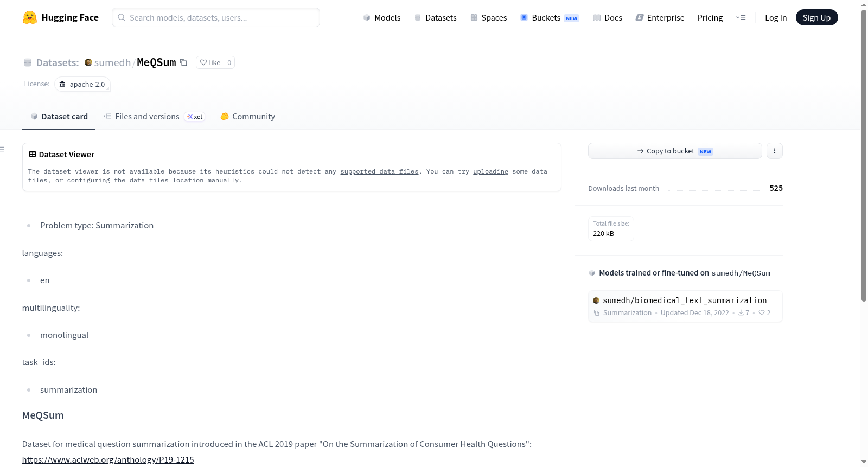The width and height of the screenshot is (868, 467).
Task: Click the Copy to bucket button
Action: (x=675, y=151)
